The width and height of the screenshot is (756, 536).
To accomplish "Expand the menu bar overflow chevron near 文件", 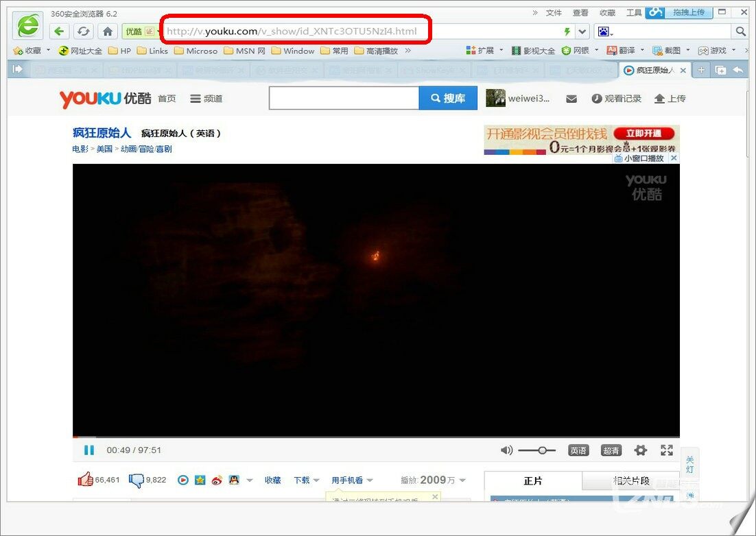I will [x=534, y=12].
